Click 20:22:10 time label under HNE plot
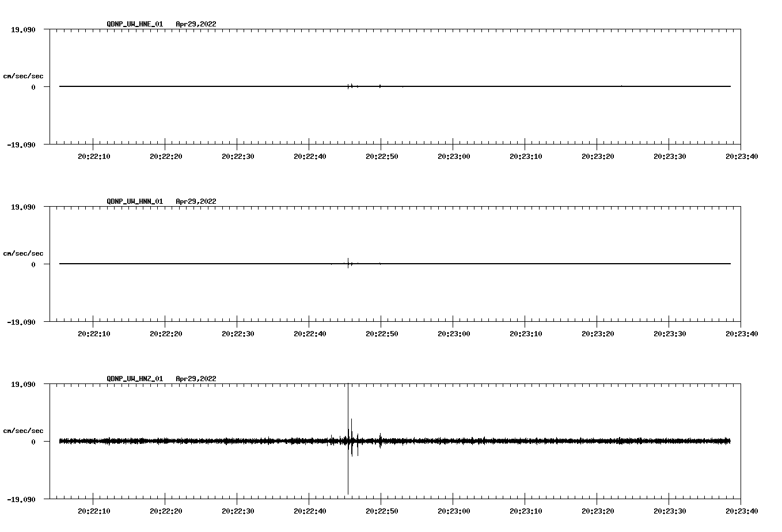 94,156
